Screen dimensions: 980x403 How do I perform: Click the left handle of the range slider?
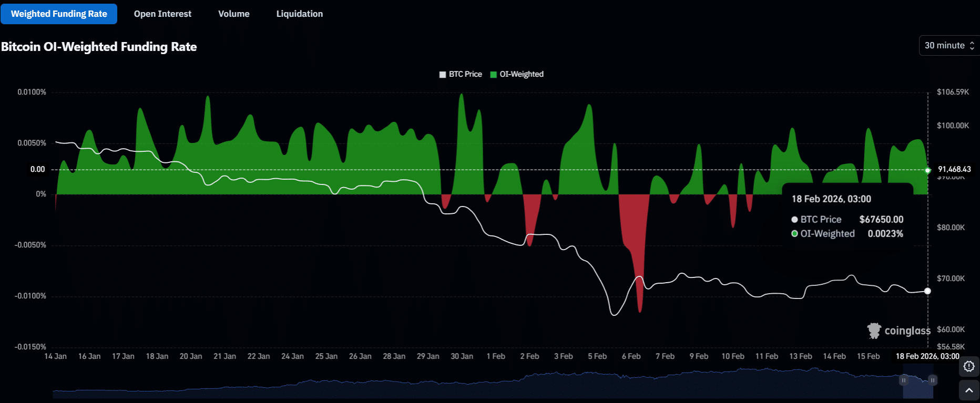[904, 380]
